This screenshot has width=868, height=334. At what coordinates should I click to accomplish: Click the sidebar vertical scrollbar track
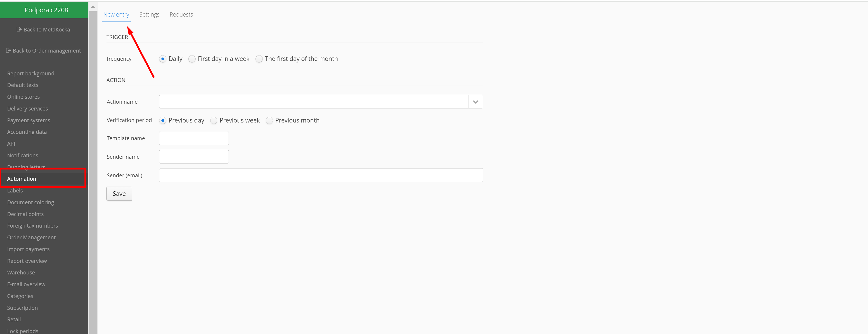pos(93,169)
